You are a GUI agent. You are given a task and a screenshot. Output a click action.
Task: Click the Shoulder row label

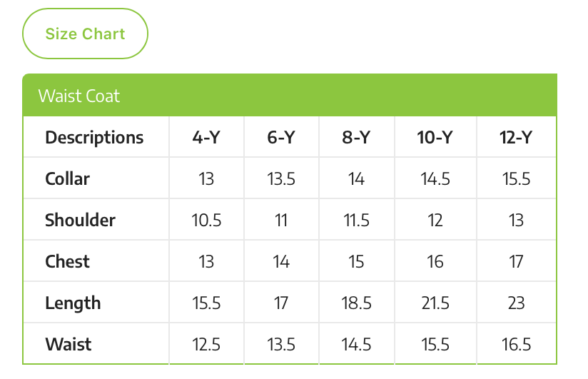tap(80, 220)
